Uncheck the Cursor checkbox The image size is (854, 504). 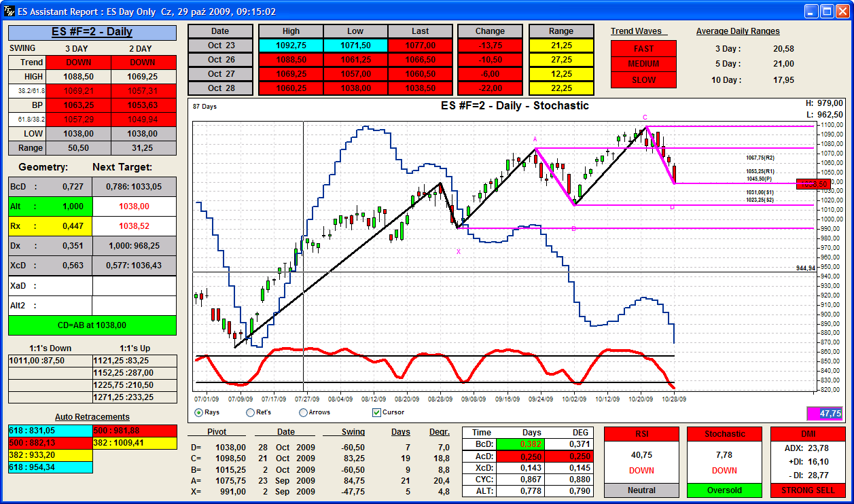[x=376, y=412]
